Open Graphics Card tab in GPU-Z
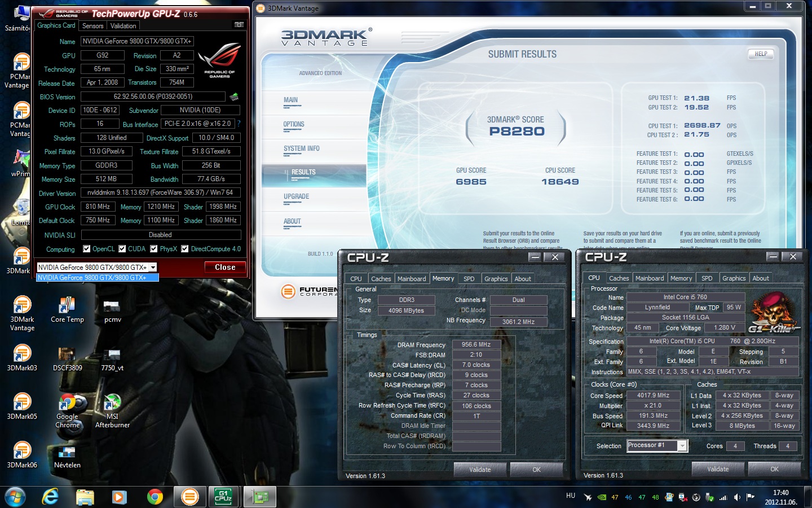 tap(56, 25)
